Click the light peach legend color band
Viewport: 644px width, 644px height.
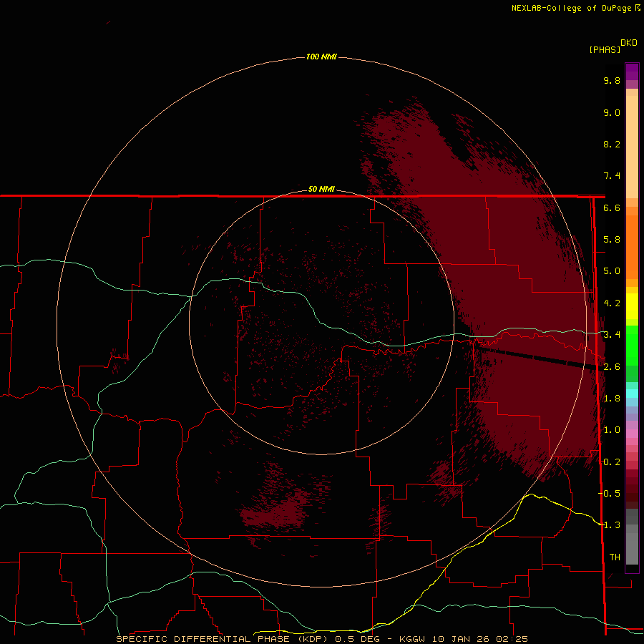click(632, 147)
